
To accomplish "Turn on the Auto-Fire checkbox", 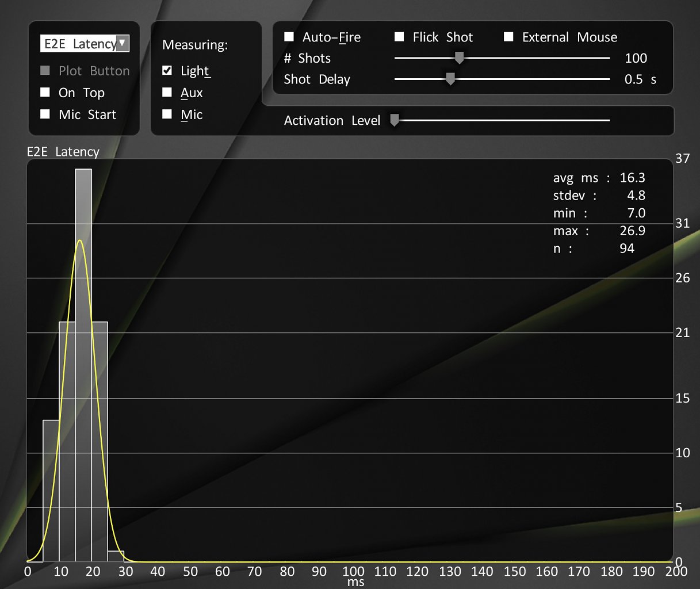I will 289,37.
